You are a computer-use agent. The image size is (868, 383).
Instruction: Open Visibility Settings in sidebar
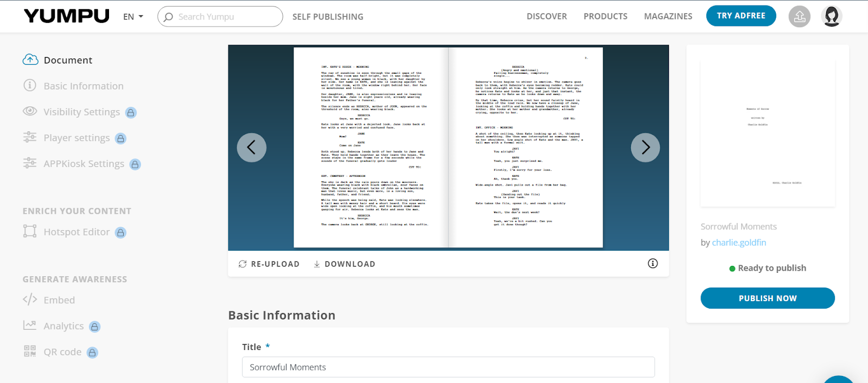[82, 112]
